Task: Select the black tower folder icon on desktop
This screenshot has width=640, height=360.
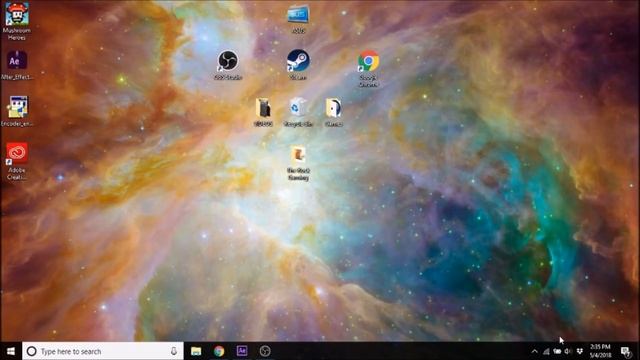Action: 263,112
